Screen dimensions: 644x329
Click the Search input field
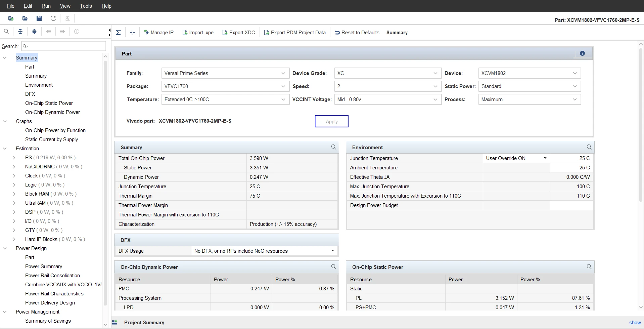pos(63,46)
